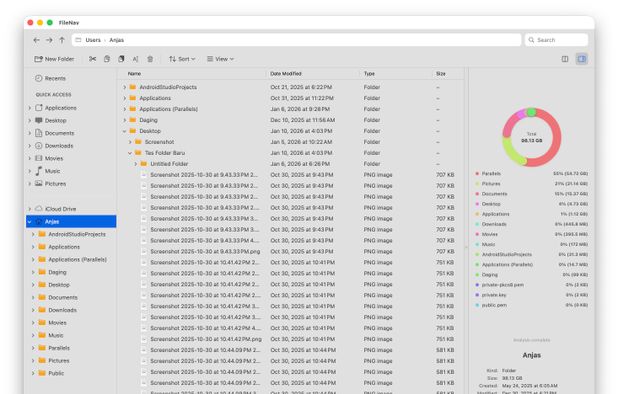Go forward with the right arrow button

pos(49,40)
